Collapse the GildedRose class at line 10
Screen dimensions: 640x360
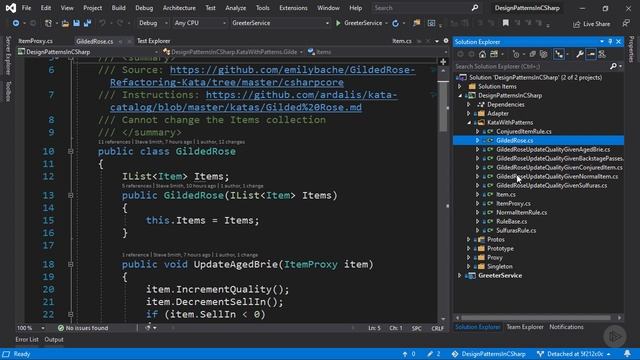[x=71, y=151]
